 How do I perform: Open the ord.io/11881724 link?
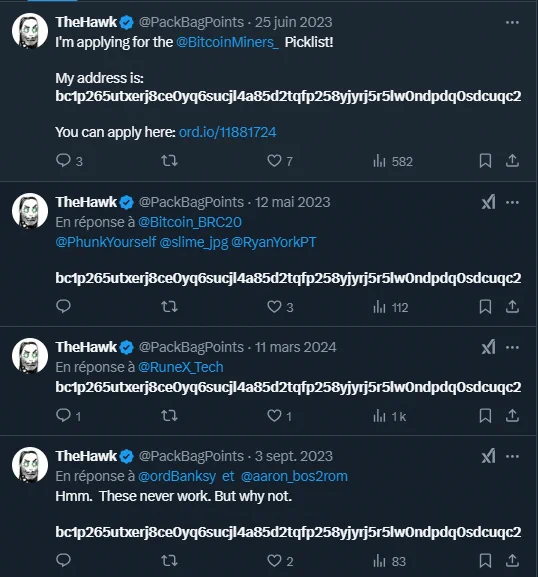pyautogui.click(x=227, y=132)
